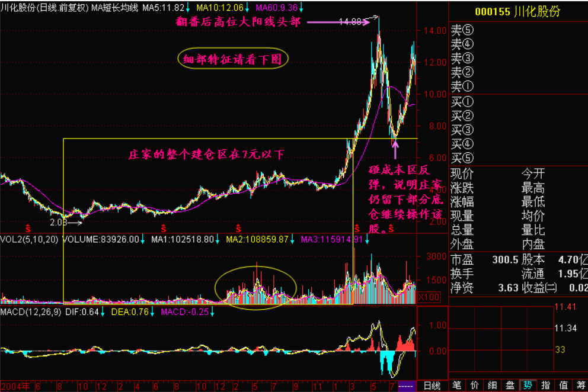Click the arrow after VOLUME:83926.00
588x392 pixels.
pyautogui.click(x=143, y=240)
